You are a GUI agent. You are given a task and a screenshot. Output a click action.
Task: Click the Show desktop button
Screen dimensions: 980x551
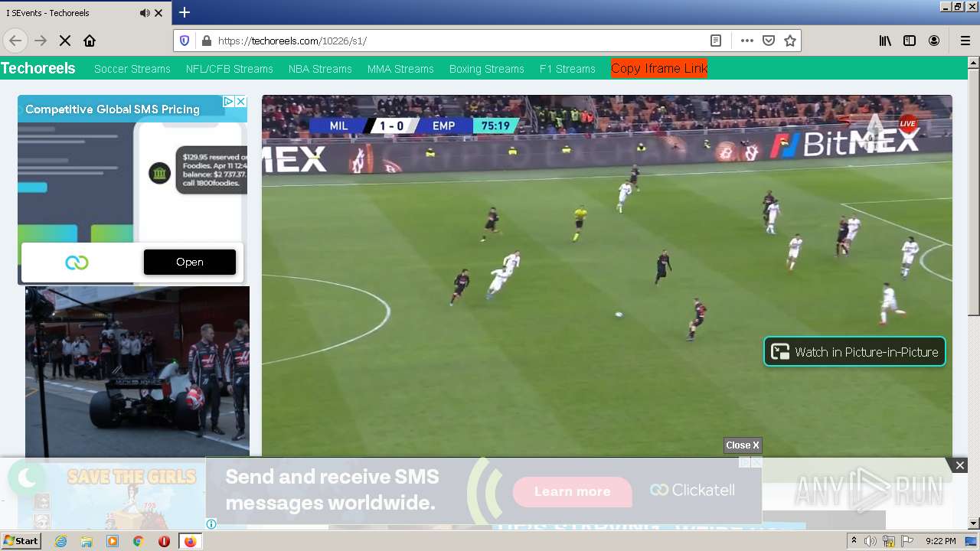click(x=971, y=541)
